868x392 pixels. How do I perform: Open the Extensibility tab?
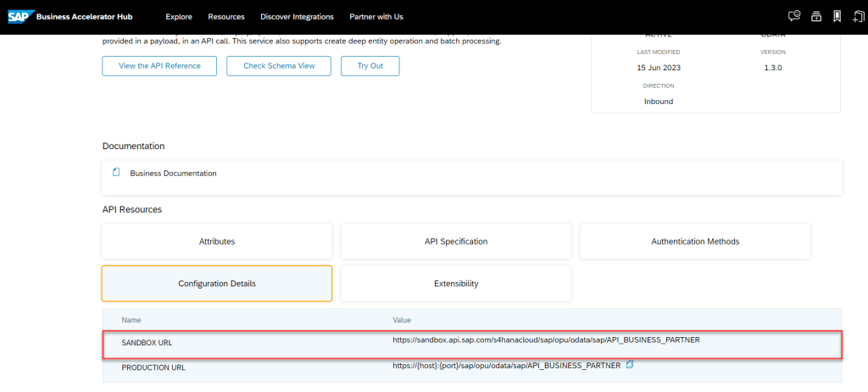pyautogui.click(x=456, y=284)
